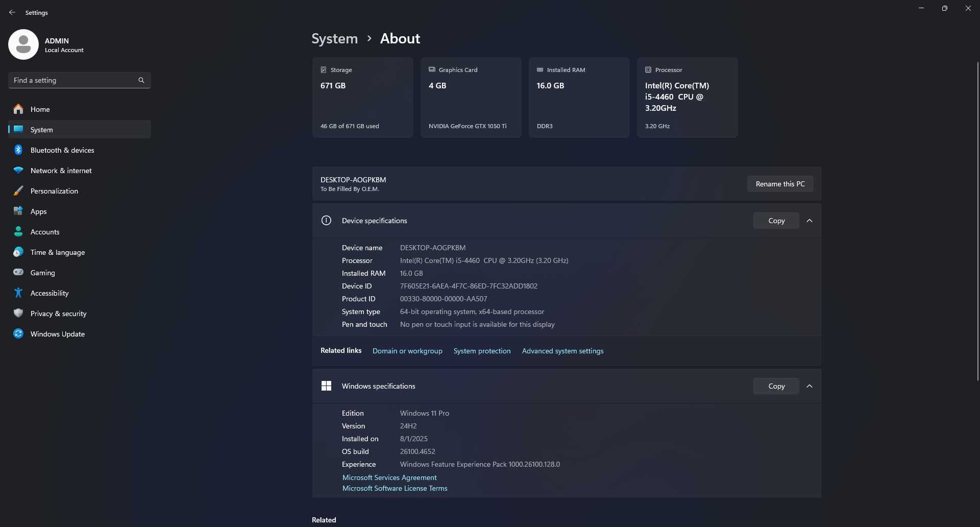Image resolution: width=980 pixels, height=527 pixels.
Task: Open Domain or workgroup link
Action: [x=407, y=351]
